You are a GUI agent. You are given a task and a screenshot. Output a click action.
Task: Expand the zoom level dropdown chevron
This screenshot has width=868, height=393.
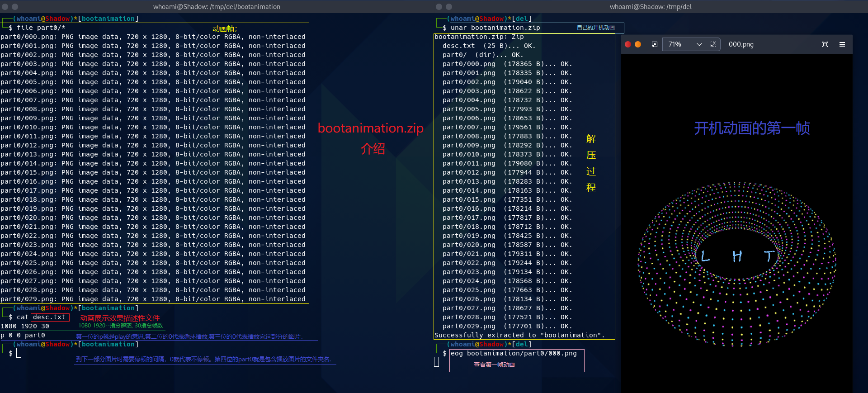pos(699,44)
